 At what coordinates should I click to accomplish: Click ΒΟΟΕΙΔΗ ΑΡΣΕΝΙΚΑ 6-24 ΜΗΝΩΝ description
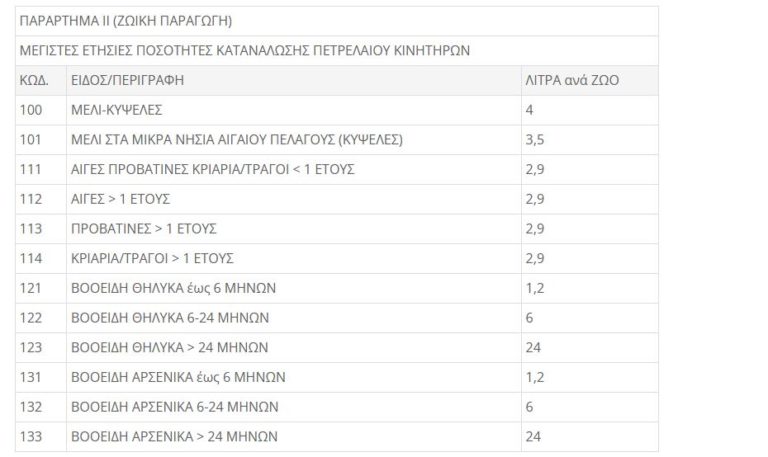(174, 407)
